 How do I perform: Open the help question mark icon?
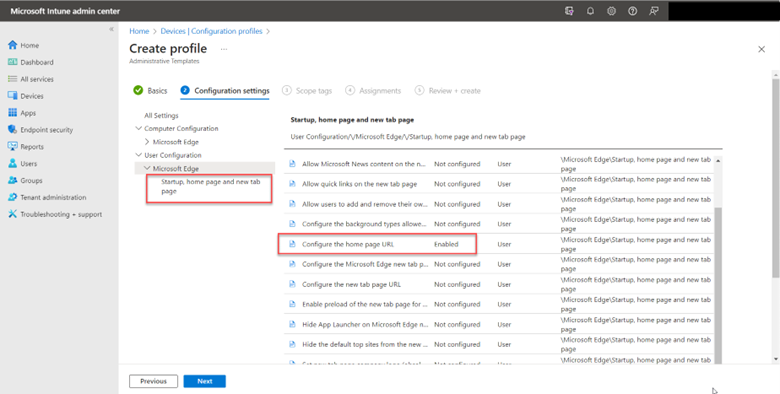tap(632, 11)
